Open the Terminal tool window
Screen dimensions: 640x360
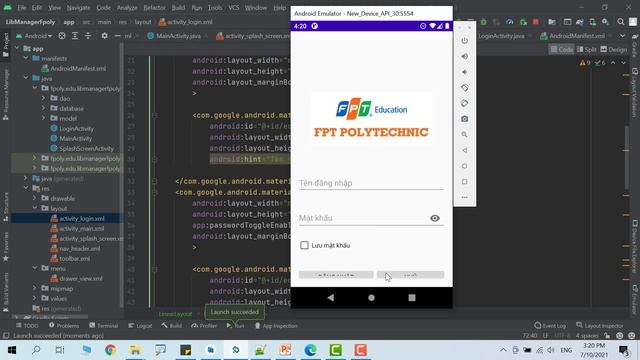click(104, 325)
